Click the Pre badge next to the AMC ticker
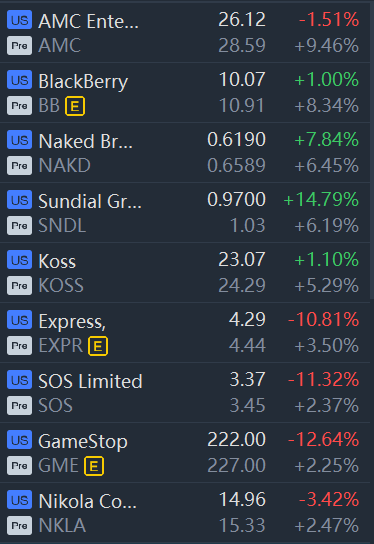The width and height of the screenshot is (374, 544). click(x=19, y=45)
